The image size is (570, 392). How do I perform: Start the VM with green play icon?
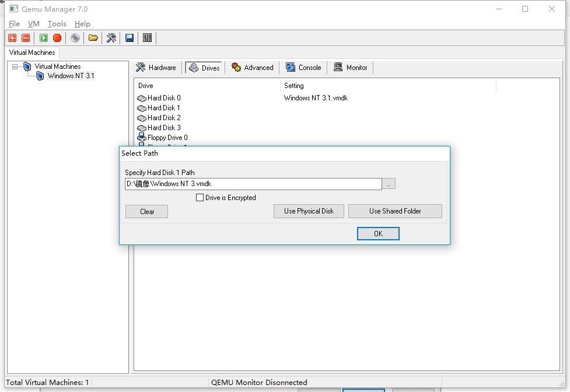[x=44, y=38]
